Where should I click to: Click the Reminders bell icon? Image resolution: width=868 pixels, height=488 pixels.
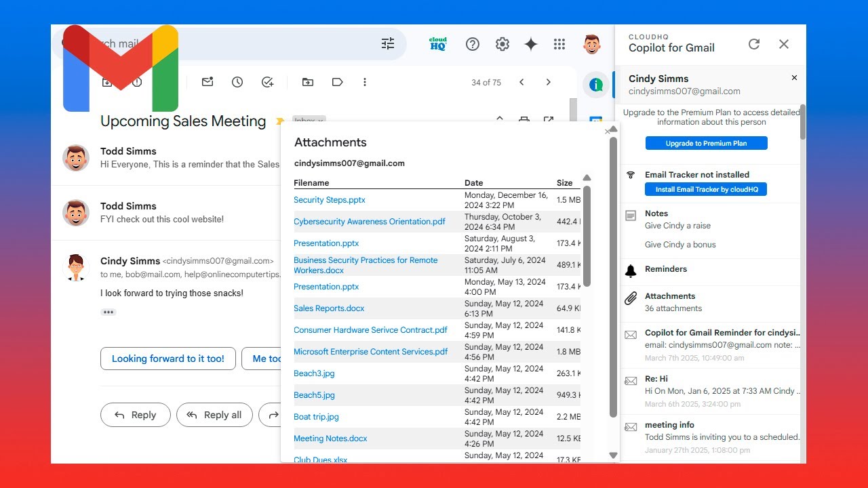pyautogui.click(x=631, y=271)
